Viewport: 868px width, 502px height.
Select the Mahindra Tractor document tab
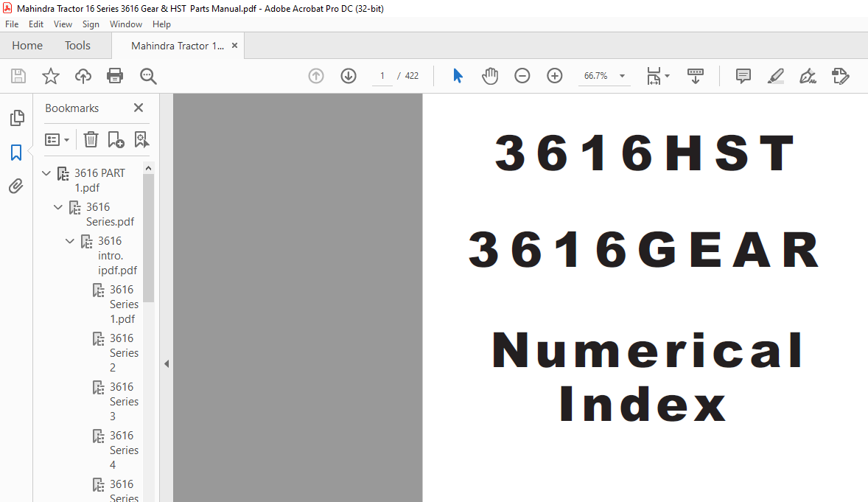coord(177,46)
